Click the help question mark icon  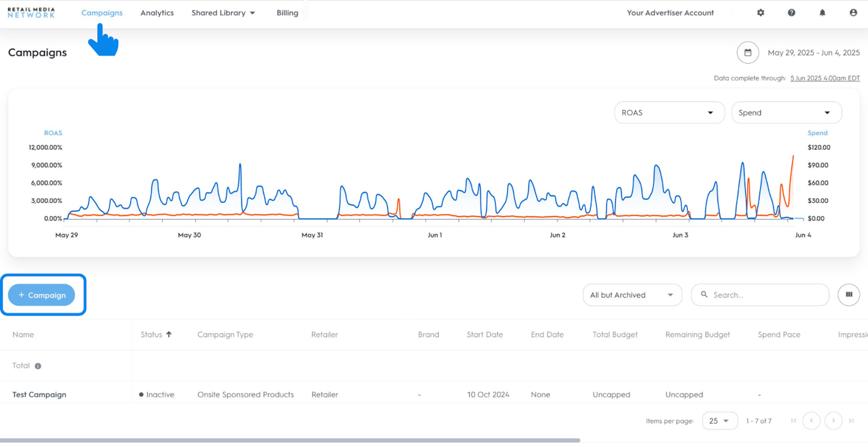(x=791, y=13)
